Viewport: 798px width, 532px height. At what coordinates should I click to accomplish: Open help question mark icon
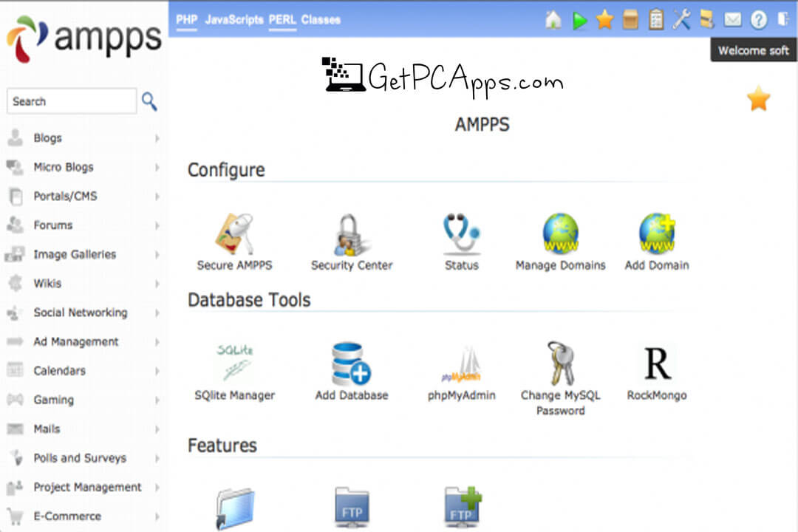[758, 20]
